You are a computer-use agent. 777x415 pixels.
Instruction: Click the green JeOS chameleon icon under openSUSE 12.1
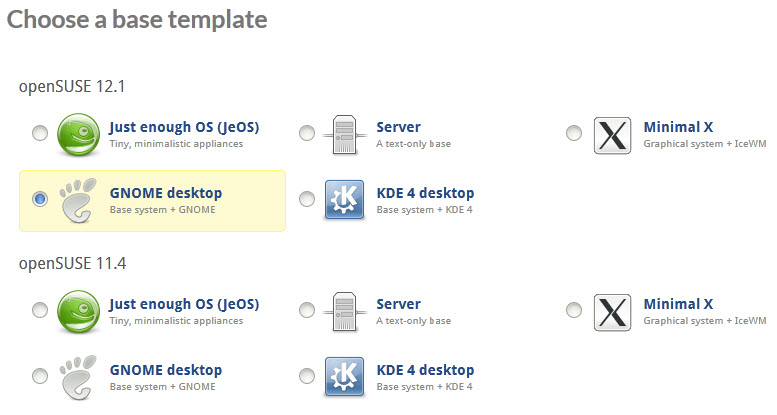pyautogui.click(x=78, y=135)
